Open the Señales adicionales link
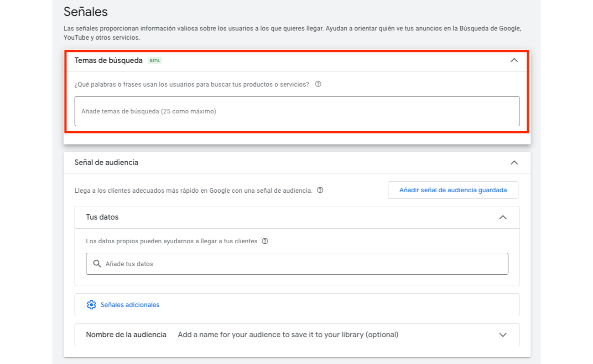Viewport: 593px width, 364px height. [x=130, y=305]
